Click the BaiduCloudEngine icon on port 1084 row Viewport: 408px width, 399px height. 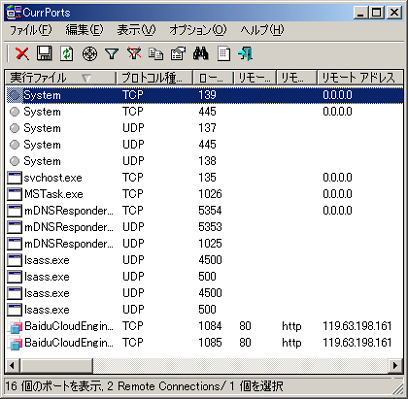pos(14,326)
